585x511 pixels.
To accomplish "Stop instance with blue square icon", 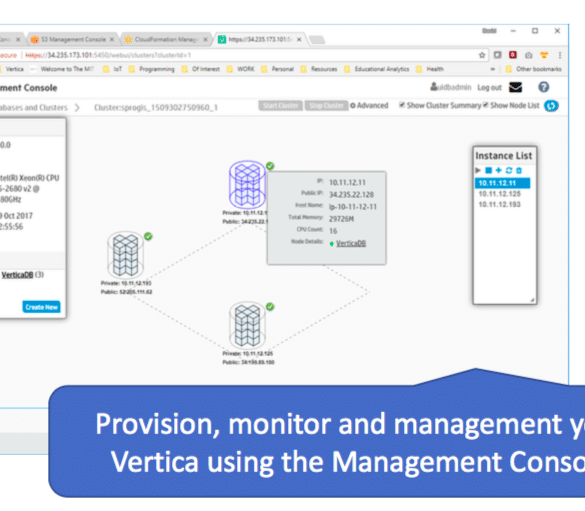I will click(488, 170).
